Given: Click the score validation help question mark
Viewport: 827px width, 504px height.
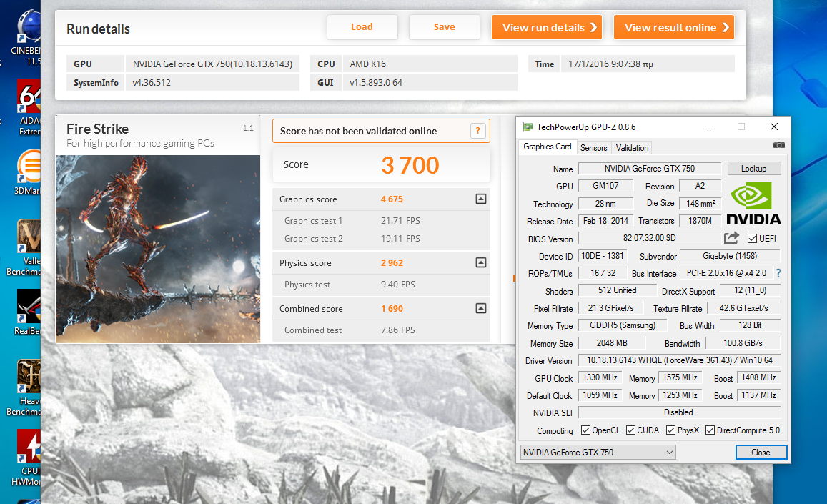Looking at the screenshot, I should [478, 131].
